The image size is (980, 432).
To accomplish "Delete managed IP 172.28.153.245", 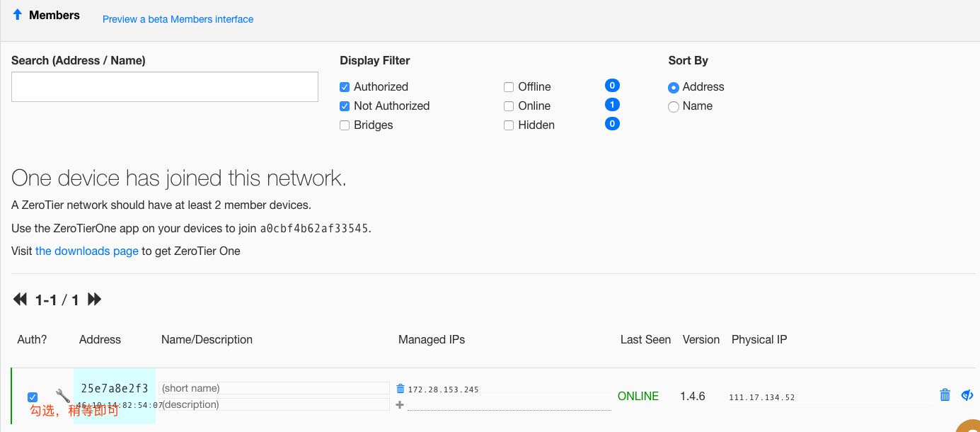I will 400,389.
